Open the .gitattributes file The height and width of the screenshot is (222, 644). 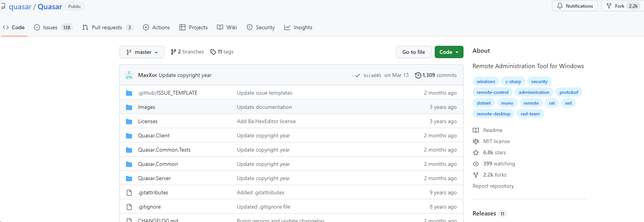pos(153,192)
